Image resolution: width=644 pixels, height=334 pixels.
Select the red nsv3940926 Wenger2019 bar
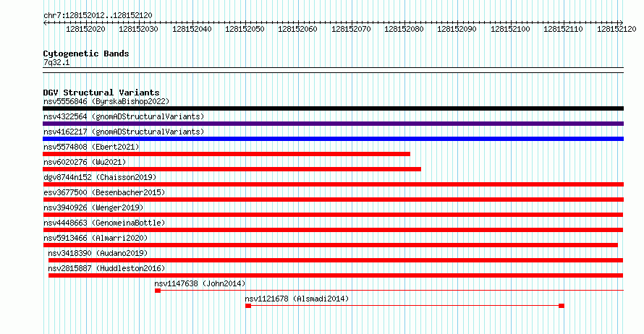click(x=333, y=215)
